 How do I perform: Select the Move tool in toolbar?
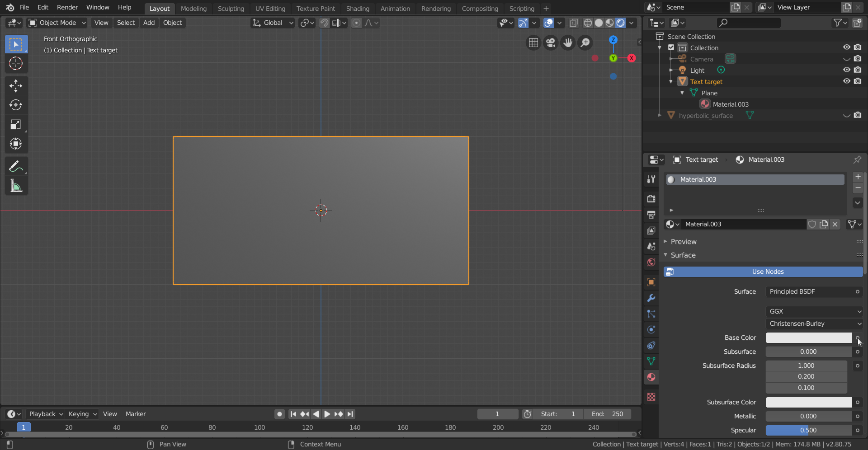tap(16, 86)
